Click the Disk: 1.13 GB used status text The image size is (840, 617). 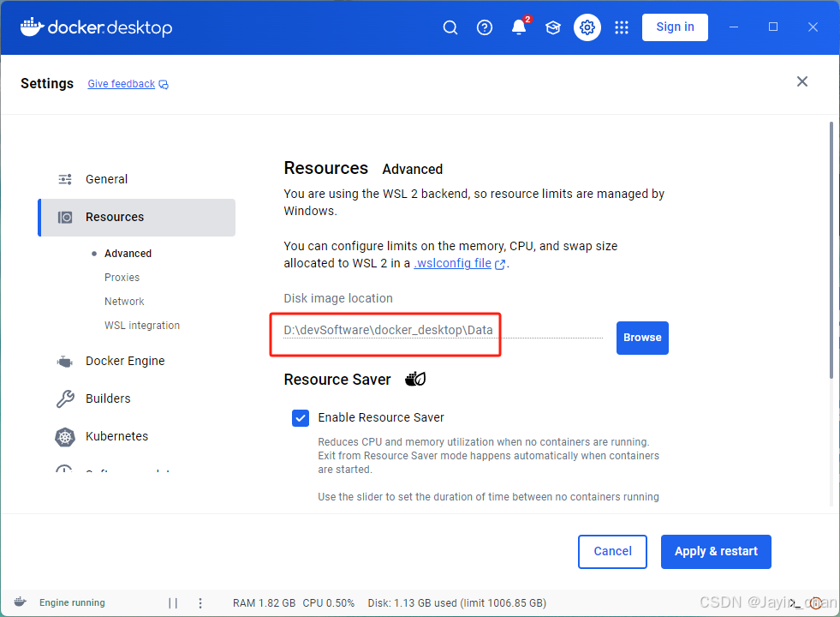coord(457,603)
